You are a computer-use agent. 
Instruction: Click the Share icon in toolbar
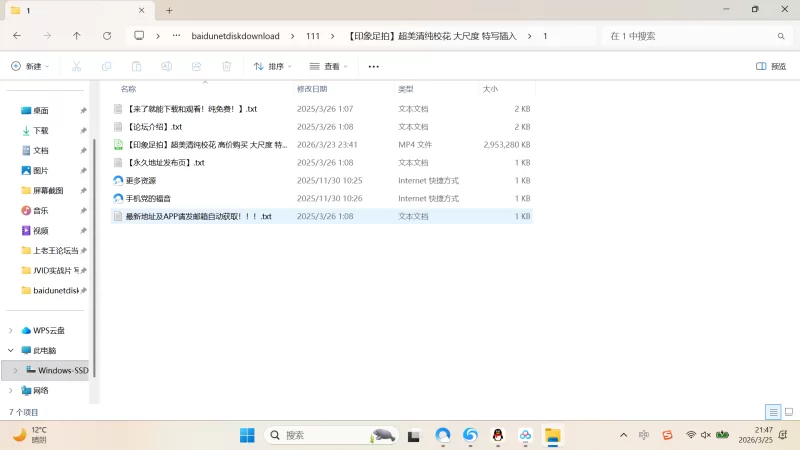pos(196,66)
